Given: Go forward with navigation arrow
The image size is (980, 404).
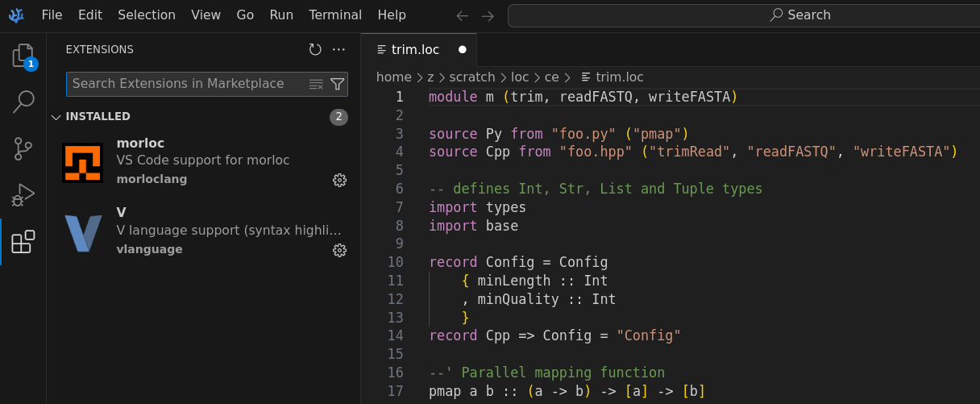Looking at the screenshot, I should [x=488, y=15].
